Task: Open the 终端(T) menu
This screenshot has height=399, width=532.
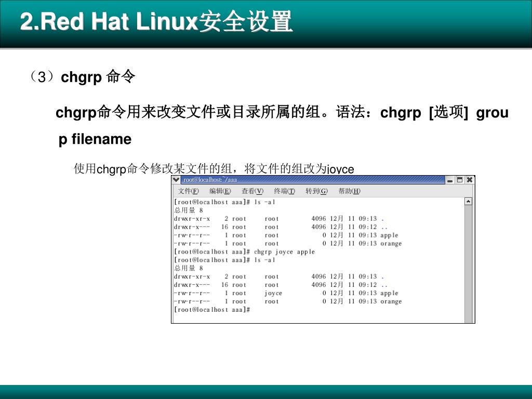Action: click(x=284, y=191)
